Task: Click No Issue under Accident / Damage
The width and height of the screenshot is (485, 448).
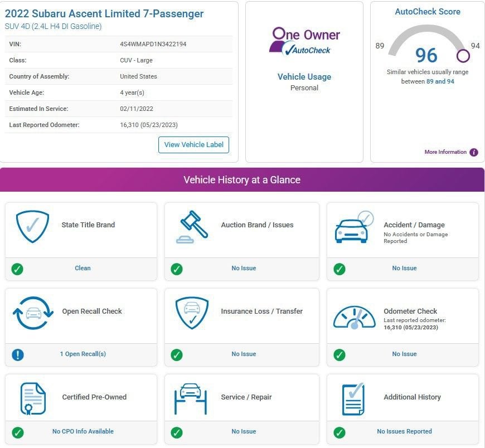Action: click(404, 268)
